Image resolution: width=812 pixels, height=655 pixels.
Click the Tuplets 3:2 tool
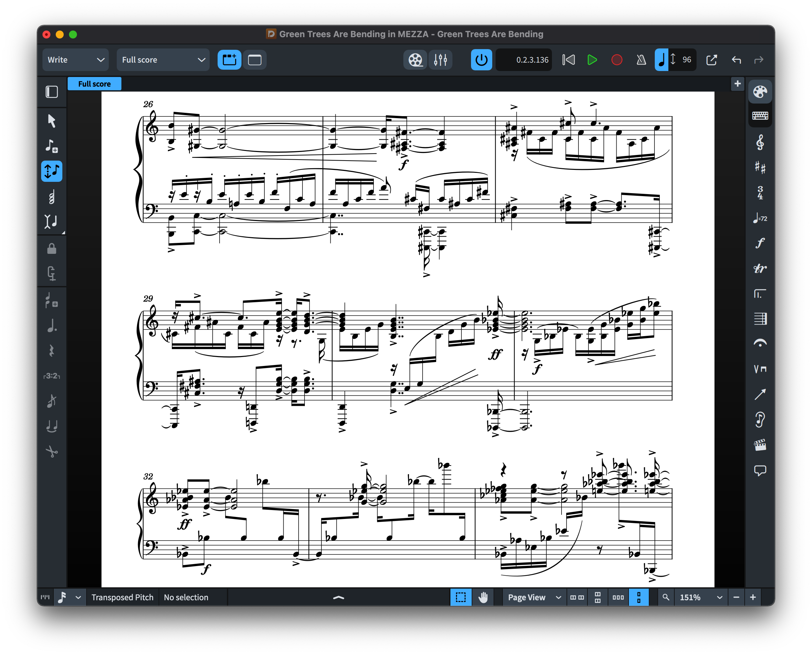point(52,376)
